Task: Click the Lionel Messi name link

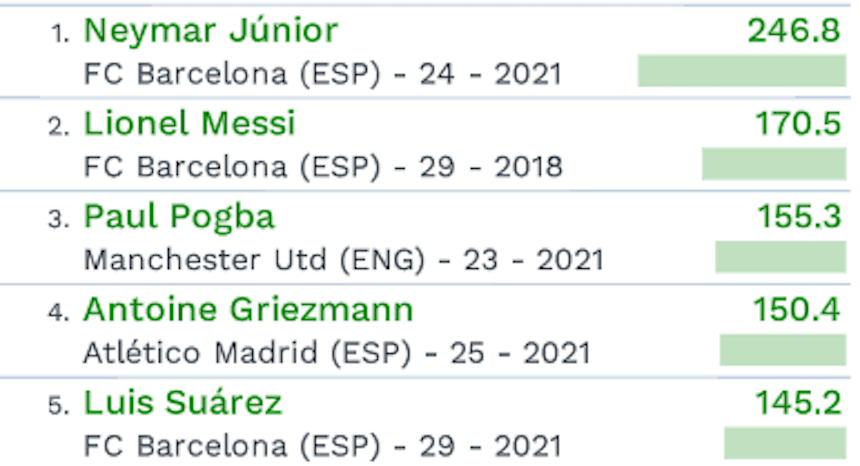Action: tap(189, 124)
